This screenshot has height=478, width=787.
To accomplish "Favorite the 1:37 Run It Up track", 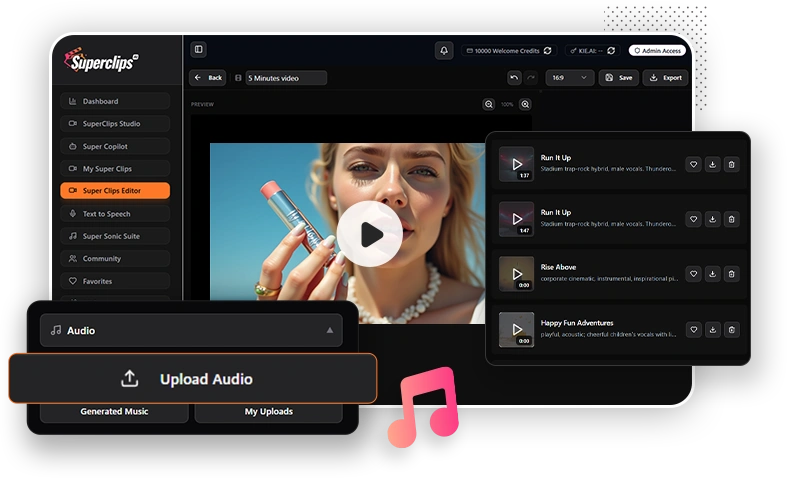I will coord(693,164).
